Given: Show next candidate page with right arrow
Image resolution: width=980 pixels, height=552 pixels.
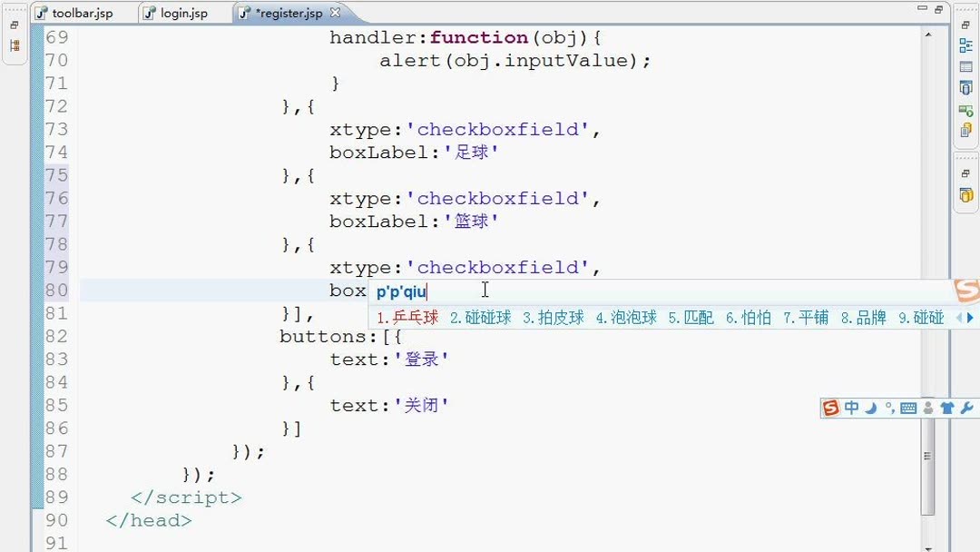Looking at the screenshot, I should click(971, 318).
